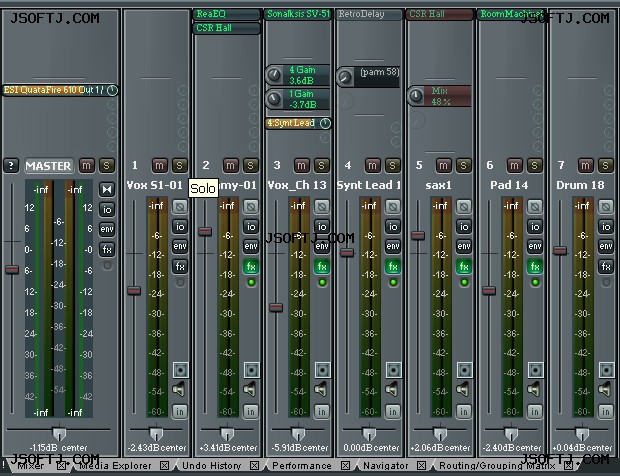
Task: Solo track 6 Pad 14
Action: click(534, 165)
